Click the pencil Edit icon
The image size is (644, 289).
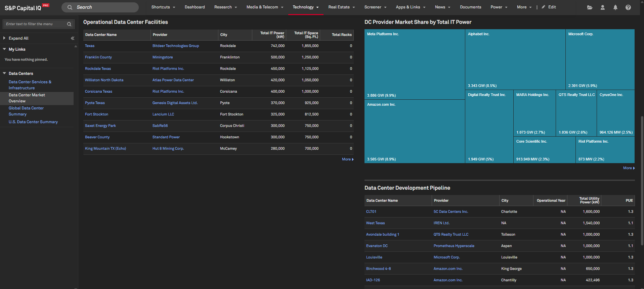click(x=549, y=7)
